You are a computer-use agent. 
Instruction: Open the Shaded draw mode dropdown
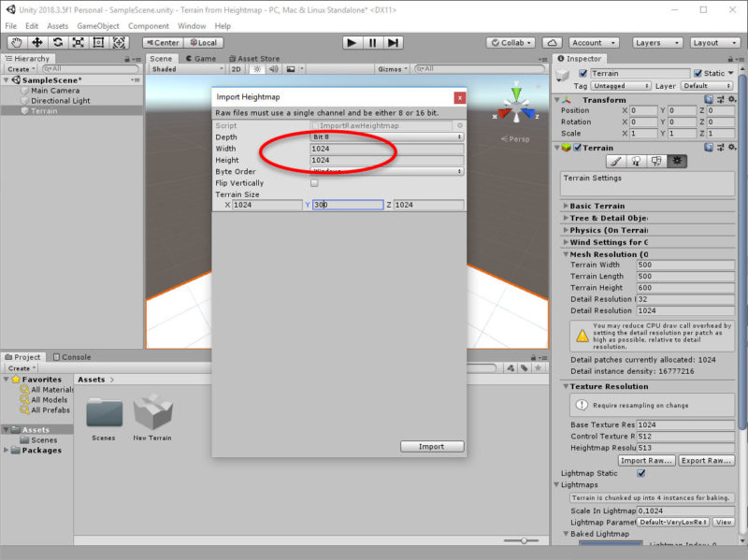point(186,69)
